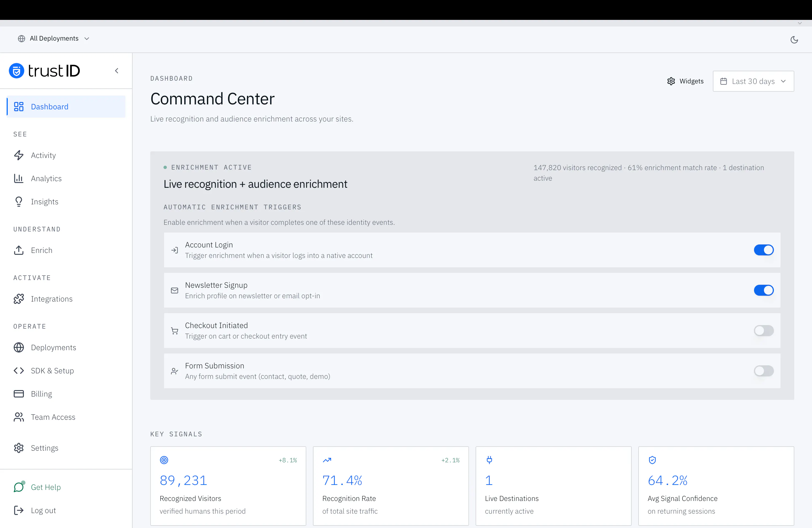Viewport: 812px width, 528px height.
Task: Toggle dark mode moon icon
Action: coord(794,39)
